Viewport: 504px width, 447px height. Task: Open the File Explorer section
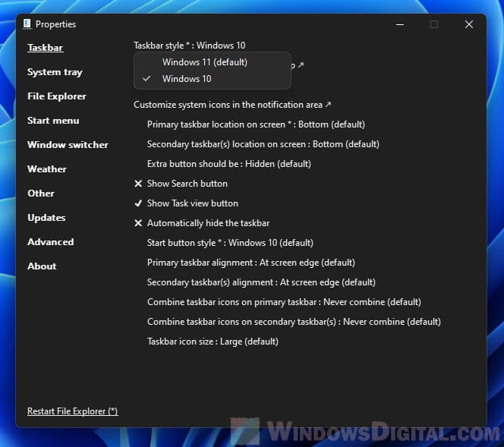click(x=57, y=96)
